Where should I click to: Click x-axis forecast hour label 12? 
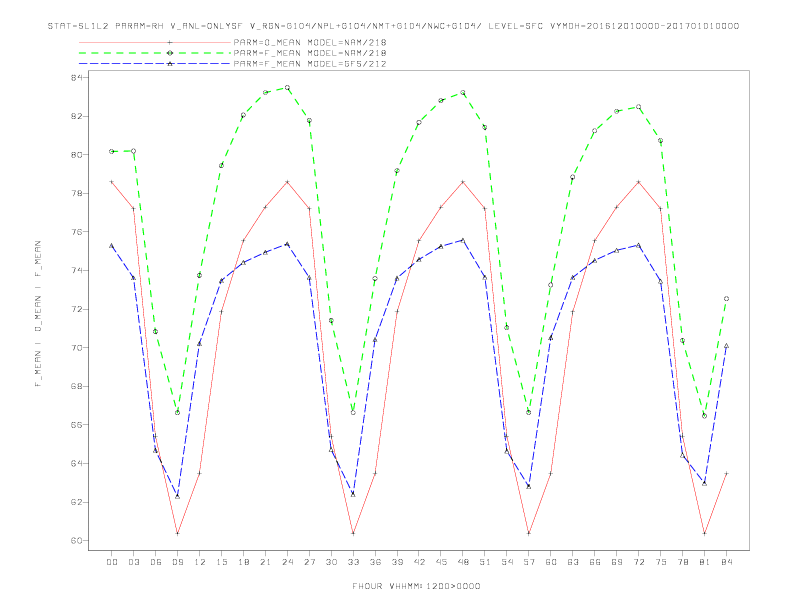200,562
